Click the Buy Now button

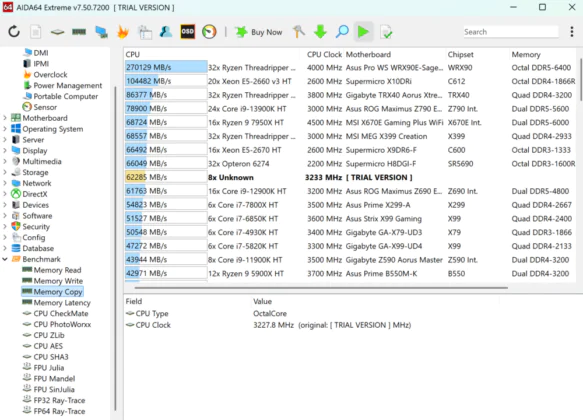click(259, 32)
